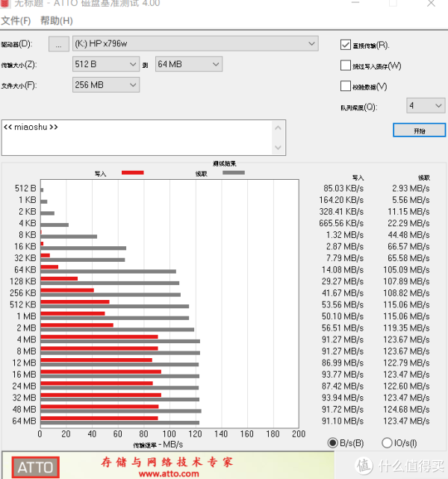This screenshot has height=479, width=448.
Task: Open the 256 MB file size dropdown
Action: pos(106,85)
